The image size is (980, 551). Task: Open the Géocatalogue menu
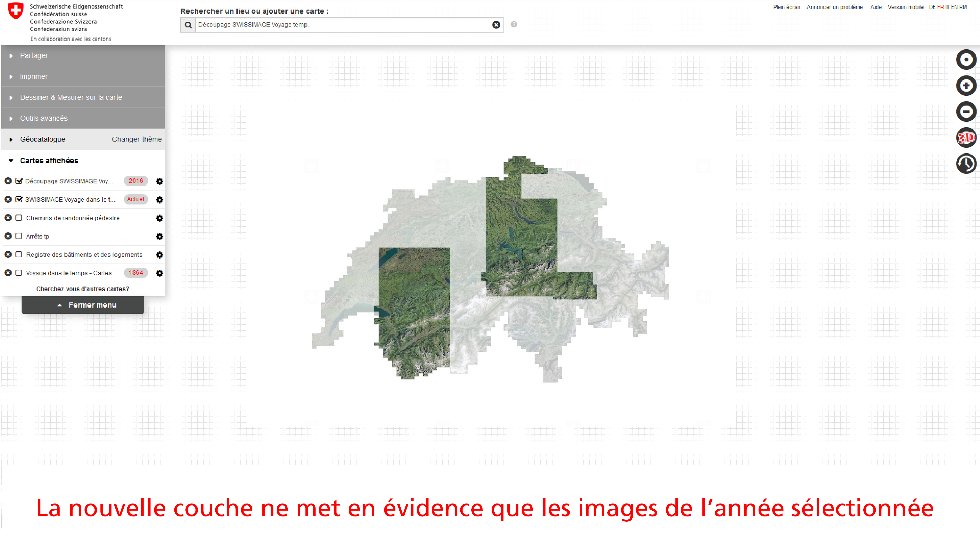(x=43, y=139)
